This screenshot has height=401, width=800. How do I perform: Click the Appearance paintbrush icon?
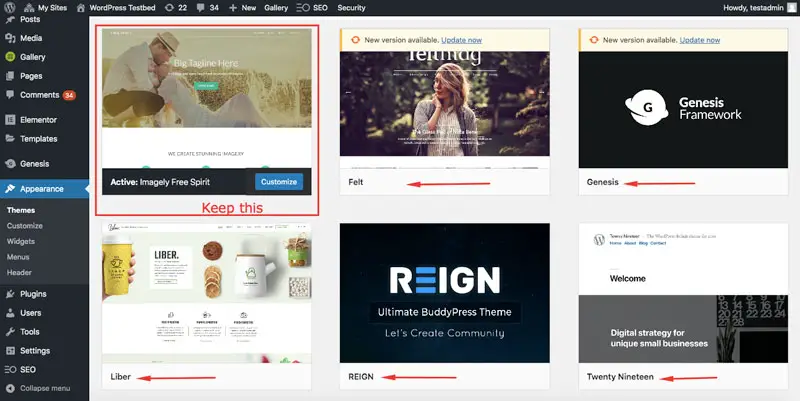pos(10,188)
